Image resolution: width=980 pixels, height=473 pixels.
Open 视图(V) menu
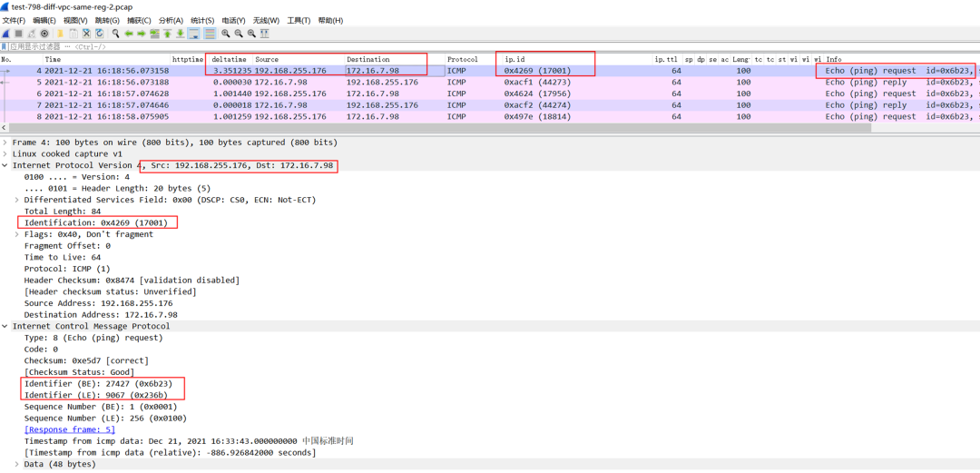pos(75,21)
